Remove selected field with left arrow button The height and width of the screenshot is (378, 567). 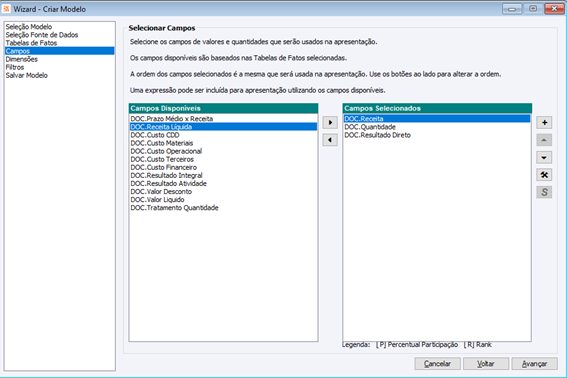coord(330,140)
